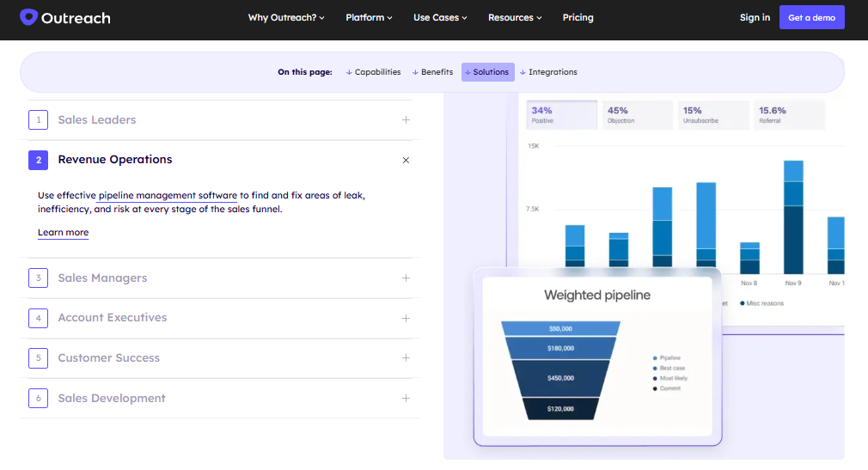Jump to the Capabilities section
Image resolution: width=868 pixels, height=470 pixels.
pyautogui.click(x=373, y=72)
